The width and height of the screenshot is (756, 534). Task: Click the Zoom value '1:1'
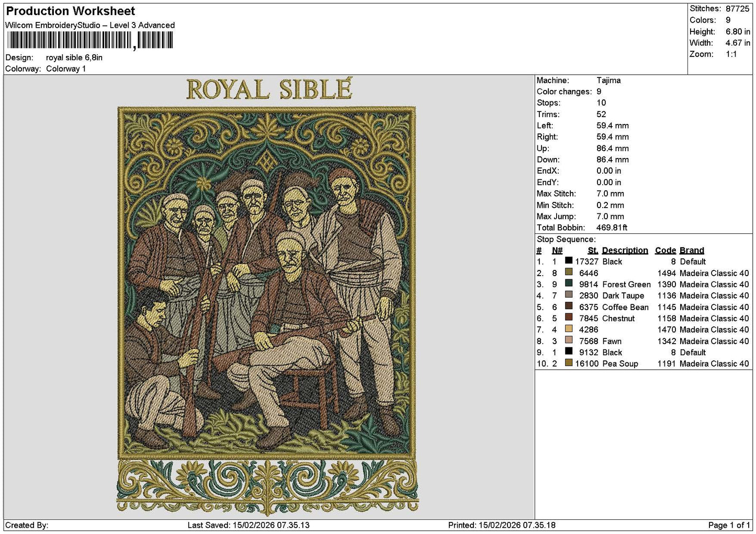pyautogui.click(x=731, y=54)
